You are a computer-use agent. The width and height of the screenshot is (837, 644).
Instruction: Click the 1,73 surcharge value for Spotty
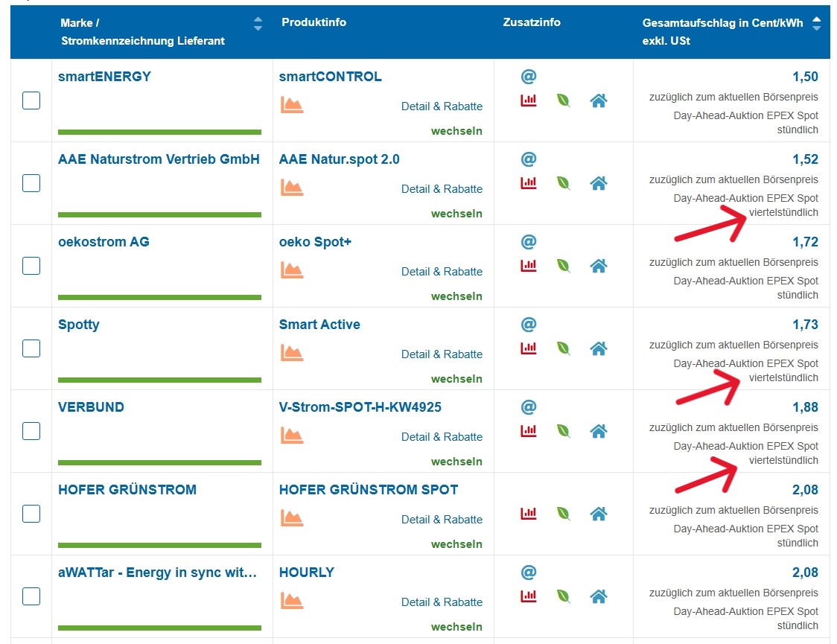tap(805, 325)
